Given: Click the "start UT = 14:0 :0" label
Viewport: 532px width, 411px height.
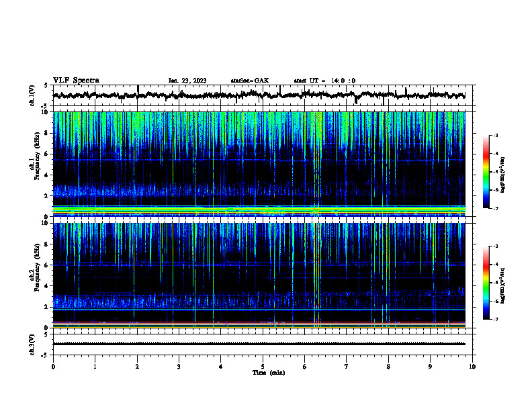Looking at the screenshot, I should (x=324, y=81).
